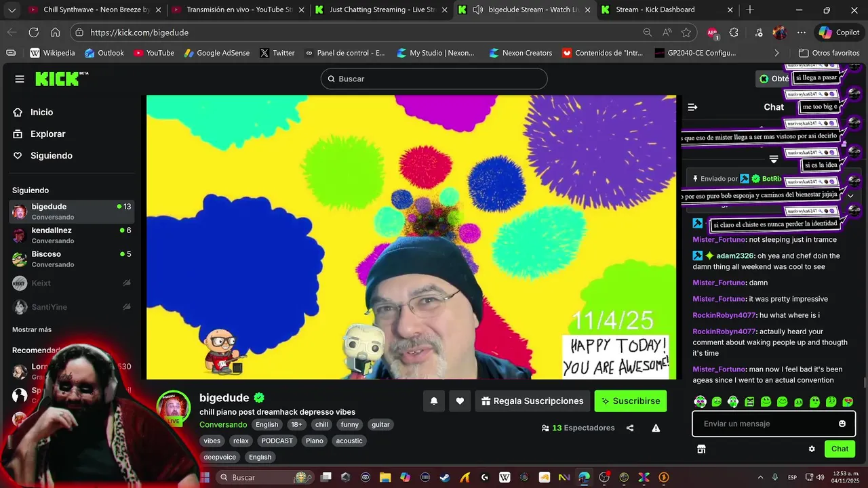
Task: Open the chat shop icon
Action: (x=701, y=449)
